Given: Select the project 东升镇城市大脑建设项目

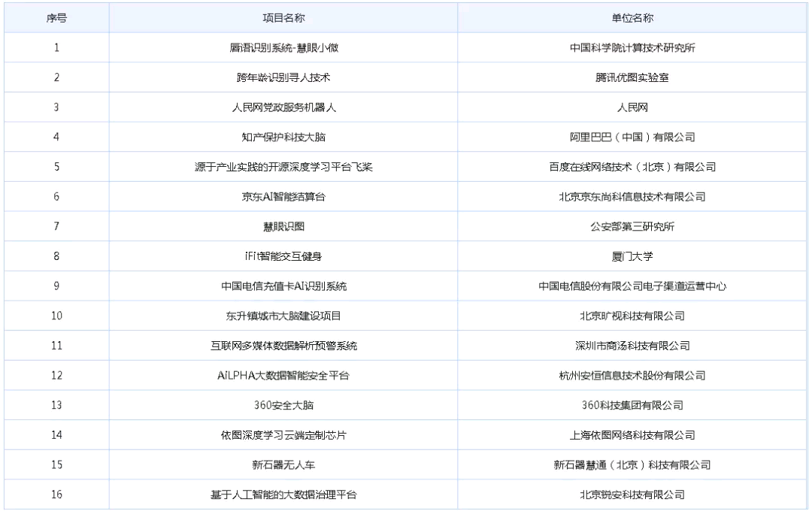Looking at the screenshot, I should (x=283, y=316).
